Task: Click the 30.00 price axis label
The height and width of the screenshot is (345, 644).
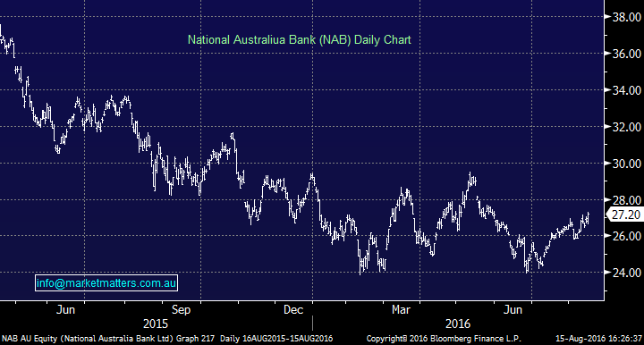Action: [627, 164]
